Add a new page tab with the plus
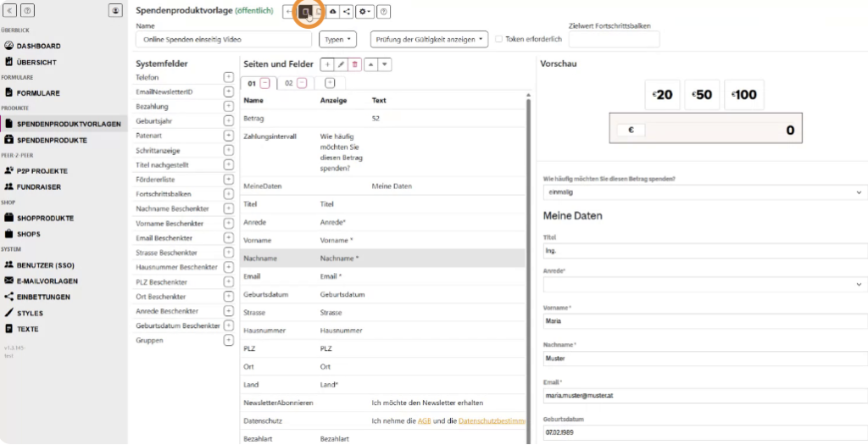Image resolution: width=868 pixels, height=445 pixels. 330,83
